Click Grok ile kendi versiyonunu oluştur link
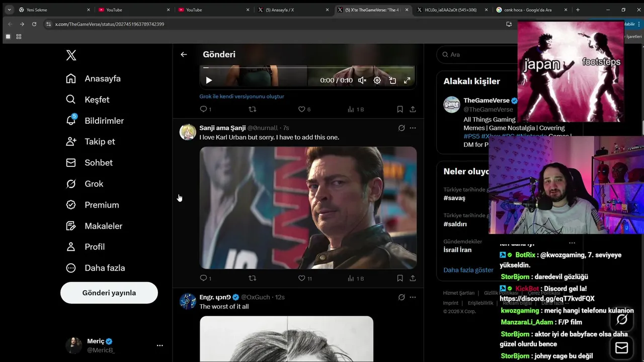 (x=242, y=97)
